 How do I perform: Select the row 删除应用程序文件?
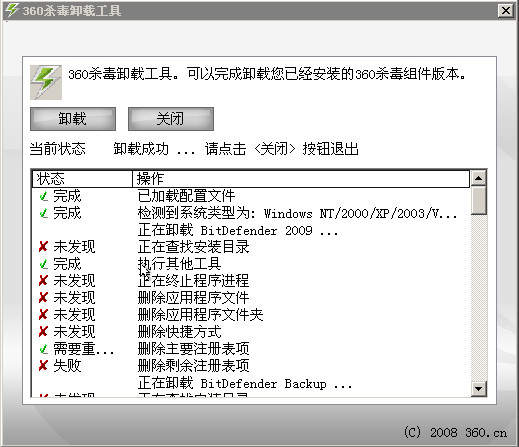251,298
